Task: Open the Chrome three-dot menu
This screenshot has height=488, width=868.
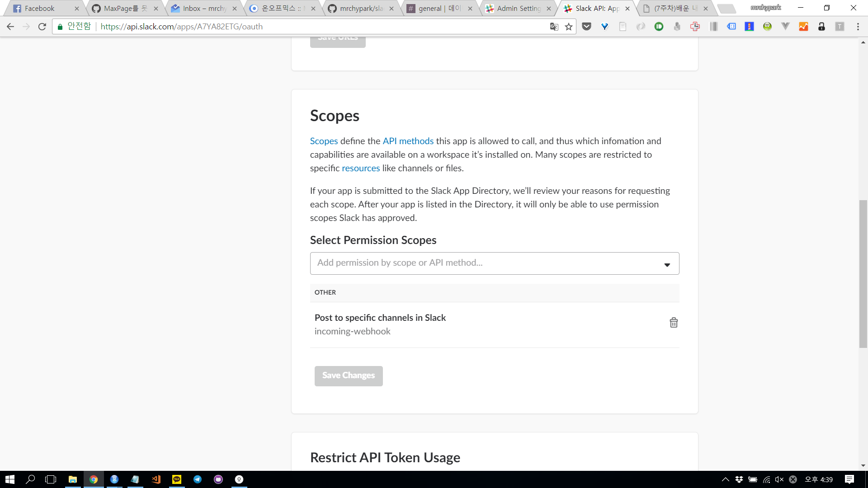Action: tap(858, 27)
